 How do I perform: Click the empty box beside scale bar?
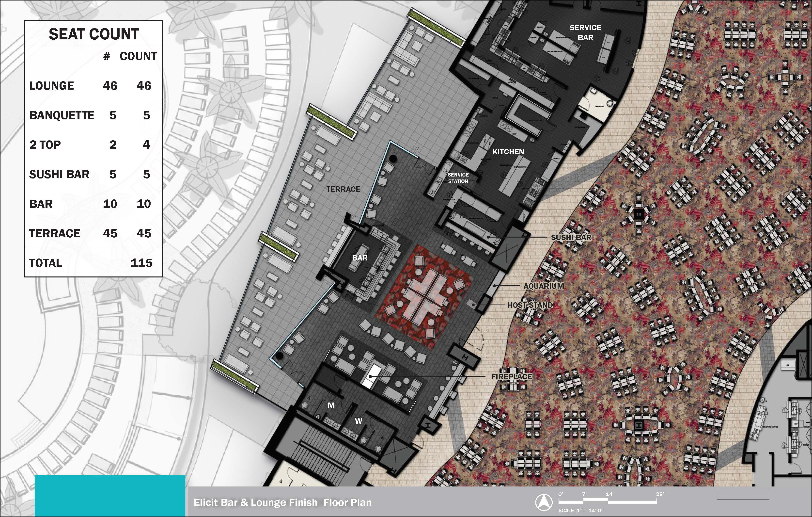[743, 494]
